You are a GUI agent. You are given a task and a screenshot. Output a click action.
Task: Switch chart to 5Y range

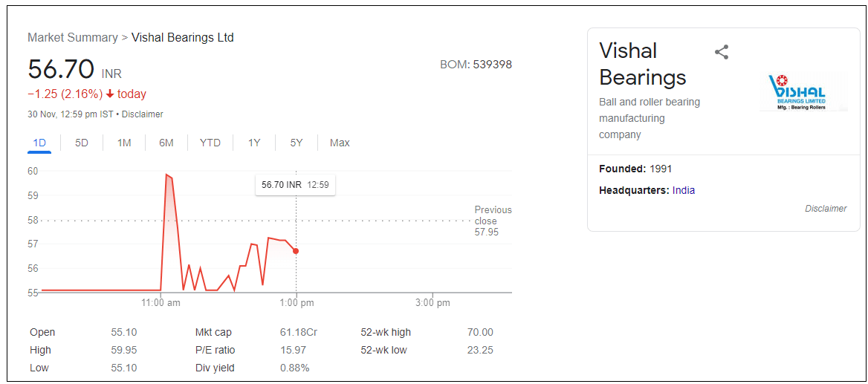tap(297, 143)
